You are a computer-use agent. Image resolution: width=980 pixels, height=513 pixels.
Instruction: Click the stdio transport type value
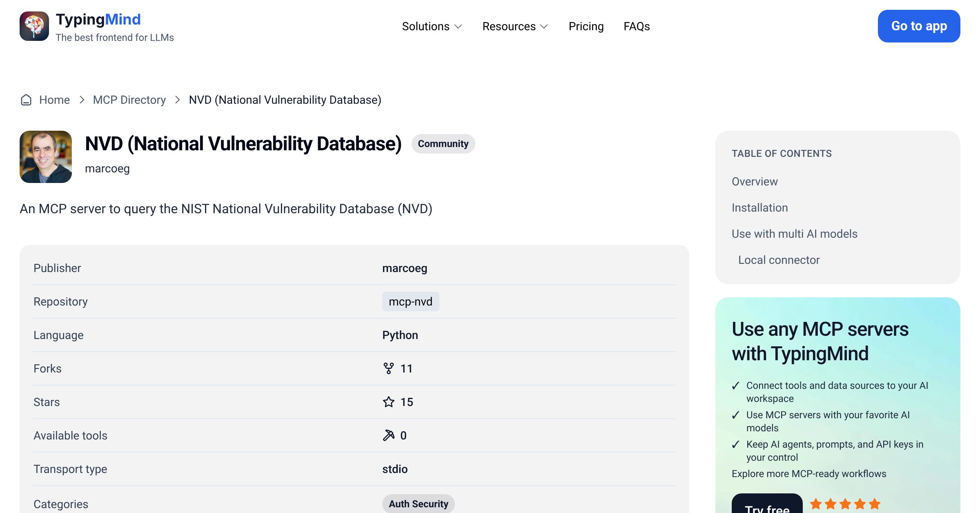point(395,469)
